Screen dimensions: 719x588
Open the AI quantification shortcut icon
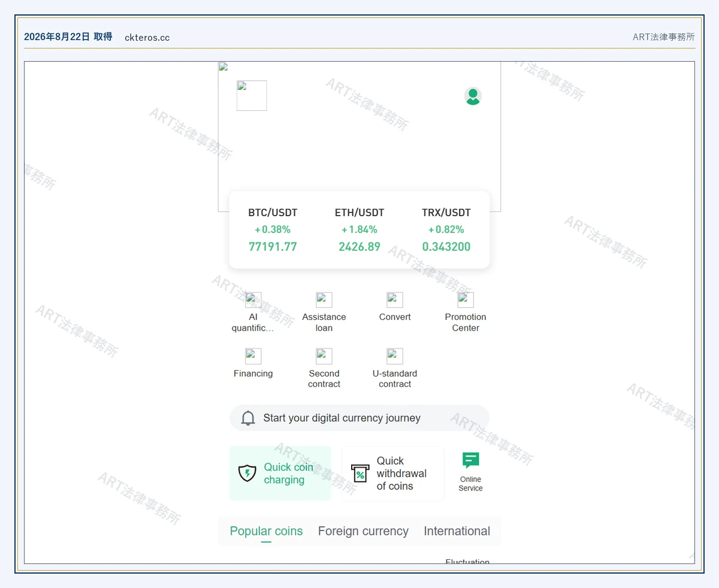(253, 300)
